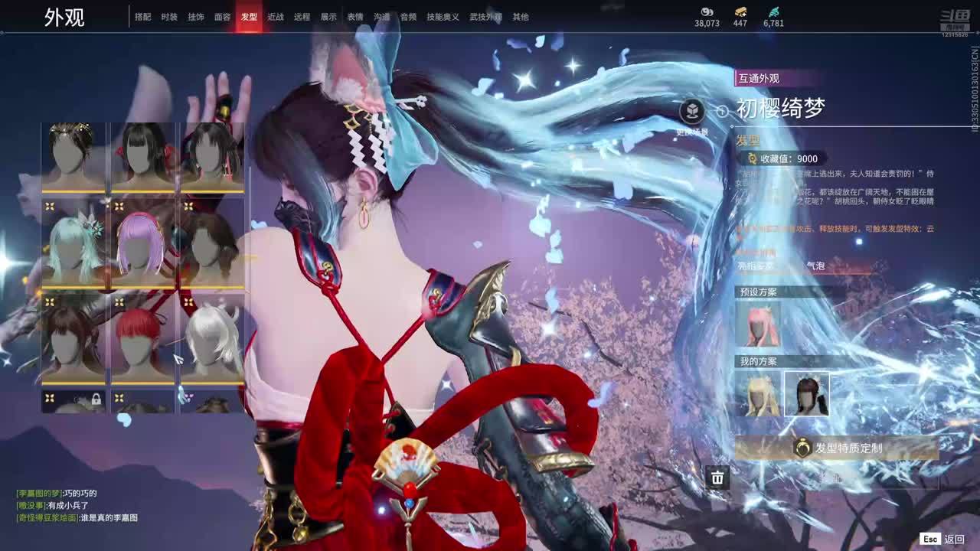Go to the 其他 tab

[521, 17]
